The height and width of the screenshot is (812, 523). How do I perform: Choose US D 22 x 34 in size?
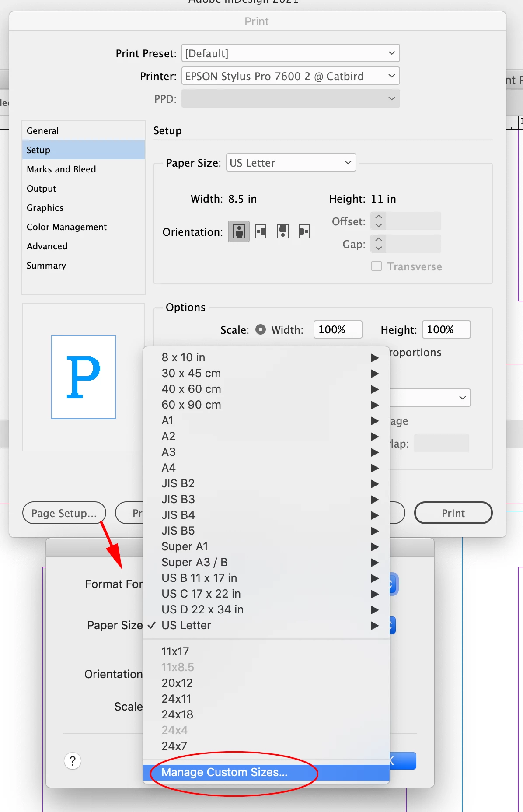tap(266, 609)
